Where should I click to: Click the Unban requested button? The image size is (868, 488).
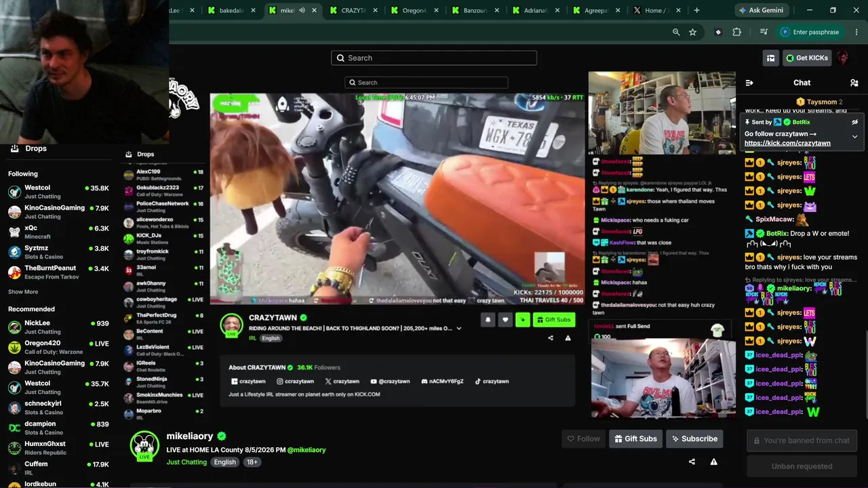[x=802, y=466]
